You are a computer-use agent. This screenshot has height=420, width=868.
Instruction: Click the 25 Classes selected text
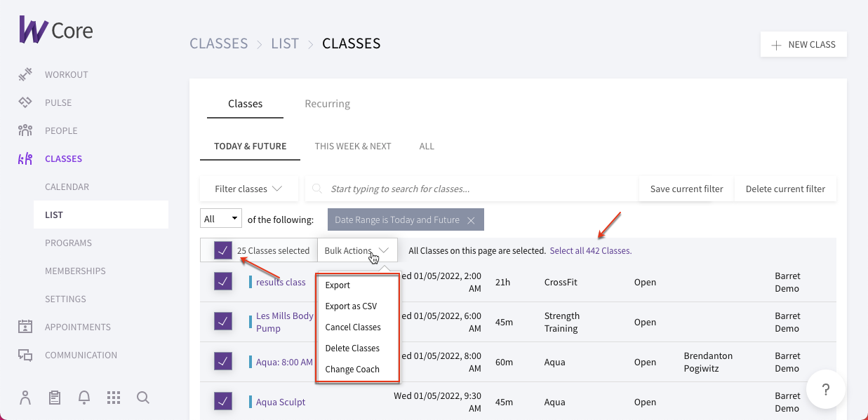(273, 250)
